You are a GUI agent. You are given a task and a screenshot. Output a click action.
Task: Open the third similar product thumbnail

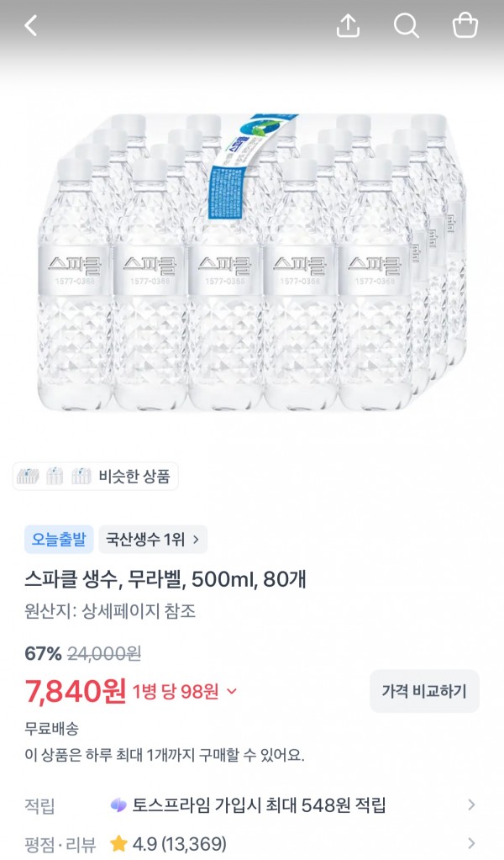[x=81, y=476]
